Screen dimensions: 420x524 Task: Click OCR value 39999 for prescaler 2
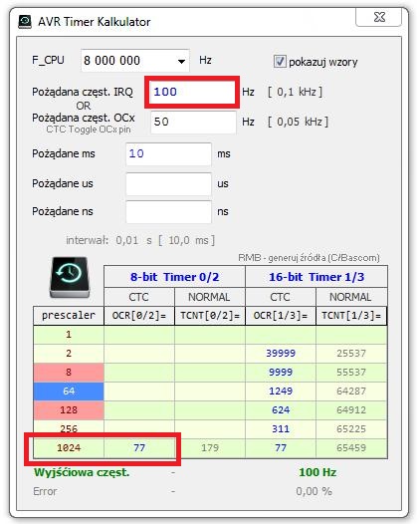coord(281,354)
